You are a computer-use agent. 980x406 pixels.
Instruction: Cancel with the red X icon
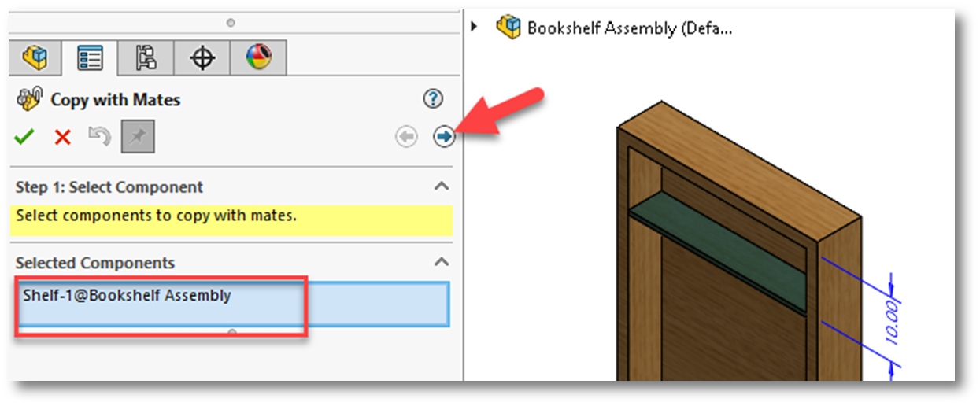pos(63,138)
